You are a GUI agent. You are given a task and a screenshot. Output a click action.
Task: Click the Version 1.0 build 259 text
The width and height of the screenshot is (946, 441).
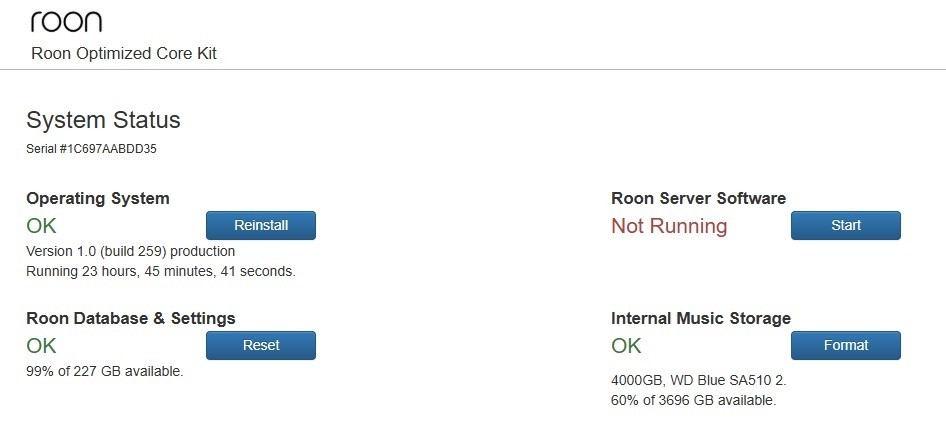(x=130, y=251)
